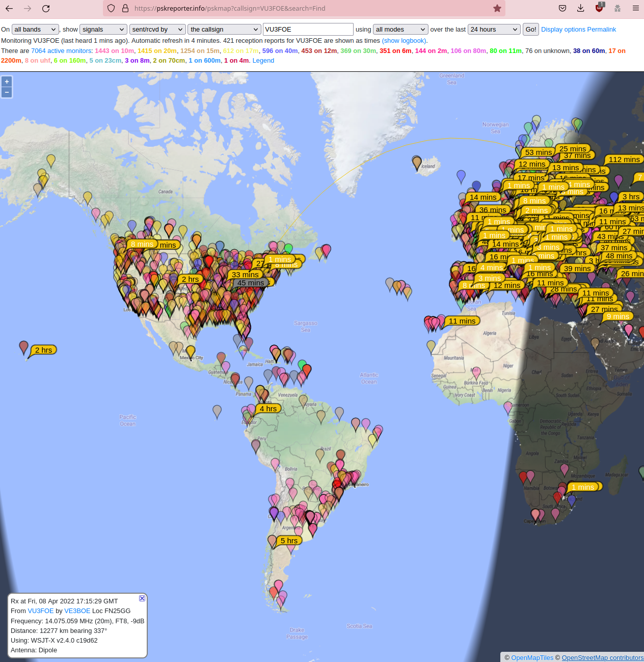644x662 pixels.
Task: Zoom in the map with plus button
Action: click(x=7, y=82)
